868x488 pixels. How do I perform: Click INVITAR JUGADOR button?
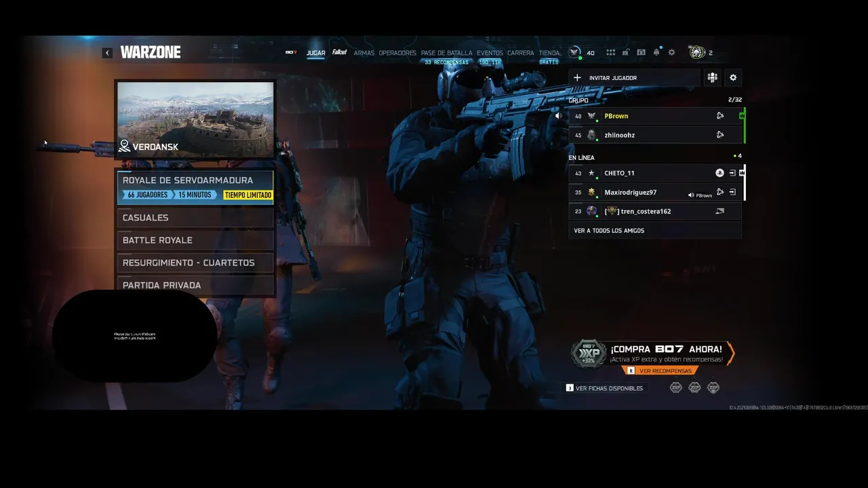tap(634, 77)
